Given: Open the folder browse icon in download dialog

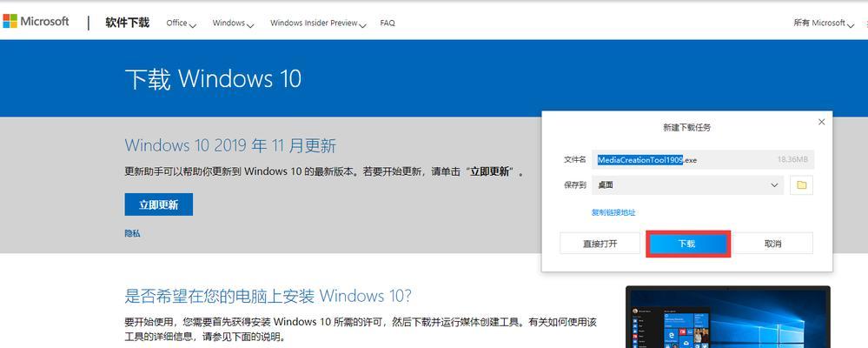Looking at the screenshot, I should (x=801, y=185).
